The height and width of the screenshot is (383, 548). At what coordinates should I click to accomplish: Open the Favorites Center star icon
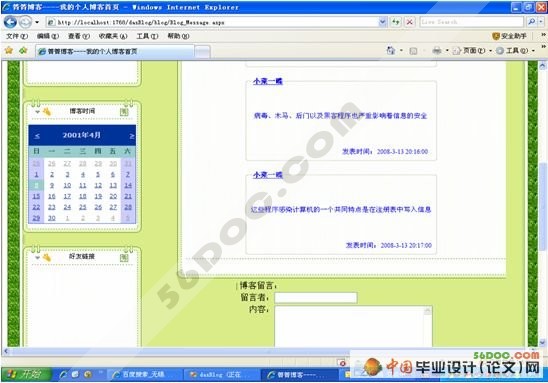point(9,51)
